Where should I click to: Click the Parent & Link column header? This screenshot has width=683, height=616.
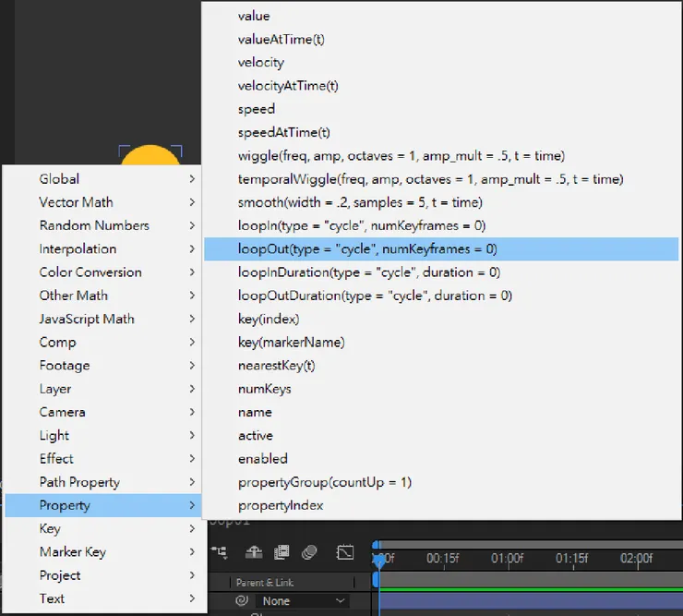pyautogui.click(x=263, y=583)
